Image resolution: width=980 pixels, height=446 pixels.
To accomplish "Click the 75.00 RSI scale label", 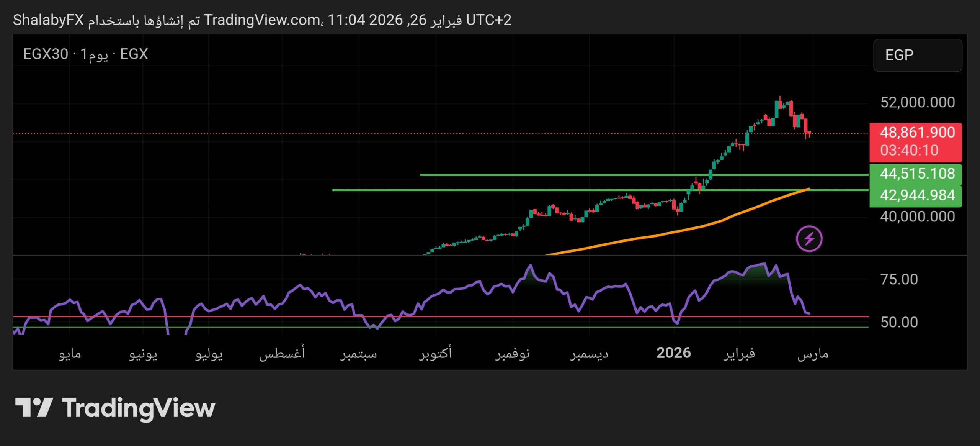I will tap(899, 279).
